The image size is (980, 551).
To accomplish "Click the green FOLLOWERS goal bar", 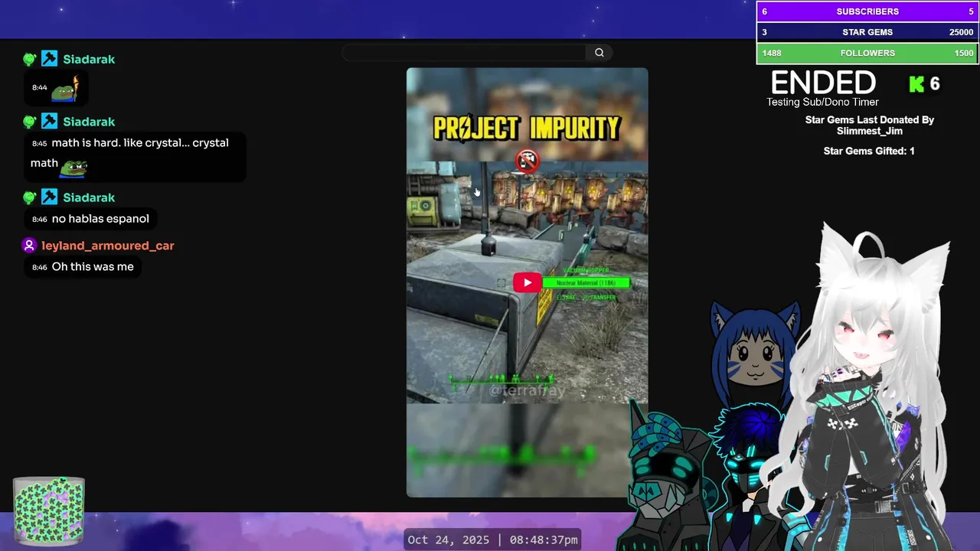I will (x=867, y=53).
